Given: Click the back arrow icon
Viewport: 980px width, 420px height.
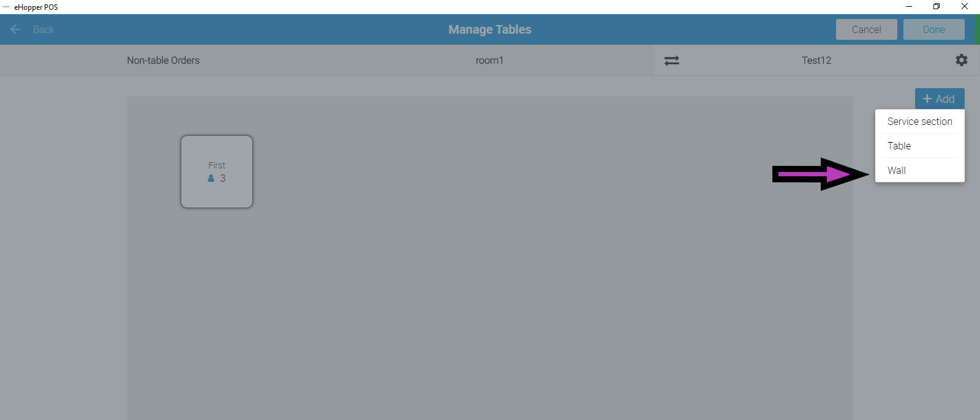Looking at the screenshot, I should (16, 29).
